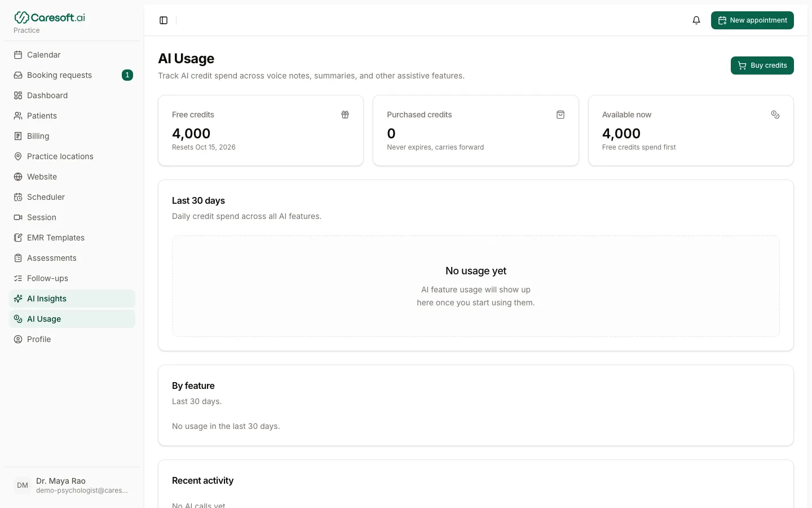Open EMR Templates

pyautogui.click(x=72, y=238)
